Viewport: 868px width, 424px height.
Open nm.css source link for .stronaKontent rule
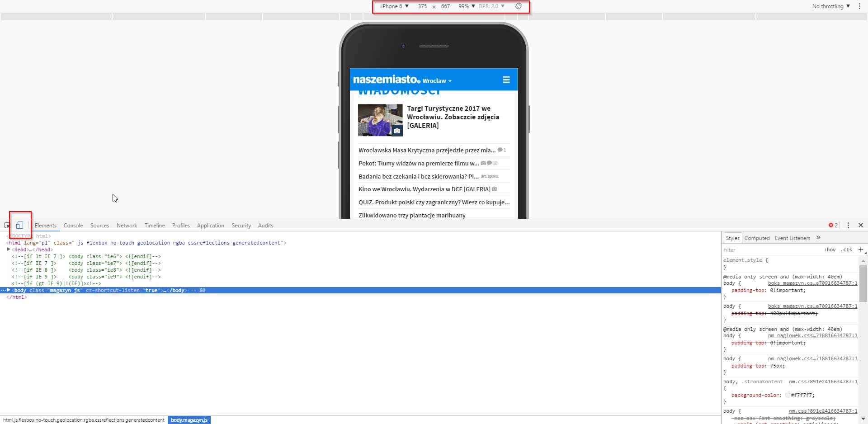tap(823, 382)
